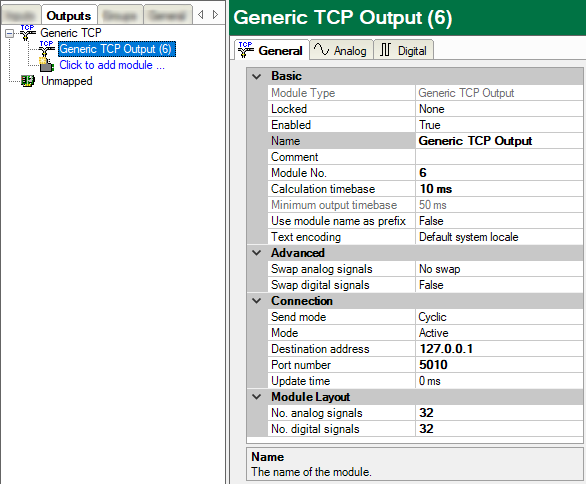Collapse the Generic TCP tree node

click(9, 34)
